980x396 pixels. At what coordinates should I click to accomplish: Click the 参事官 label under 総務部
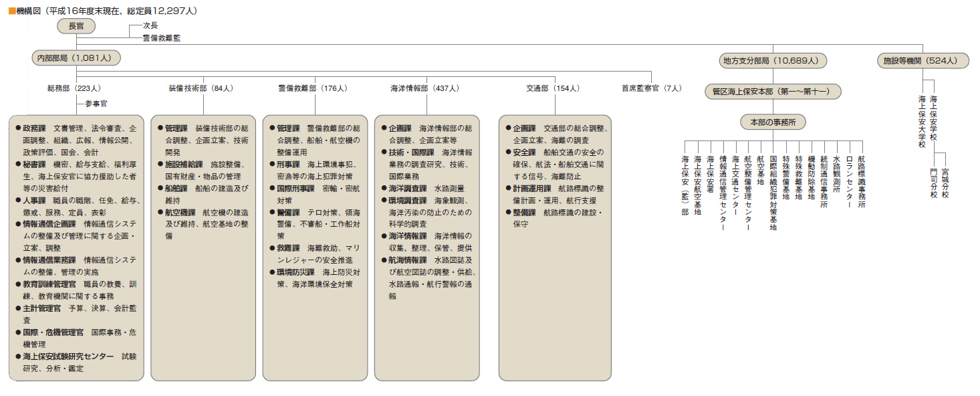tap(96, 104)
